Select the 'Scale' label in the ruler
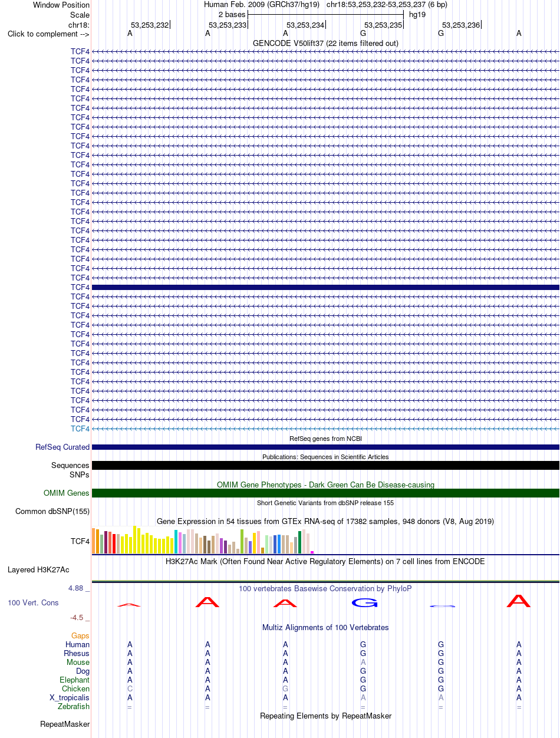Screen dimensions: 560x738 pyautogui.click(x=80, y=15)
